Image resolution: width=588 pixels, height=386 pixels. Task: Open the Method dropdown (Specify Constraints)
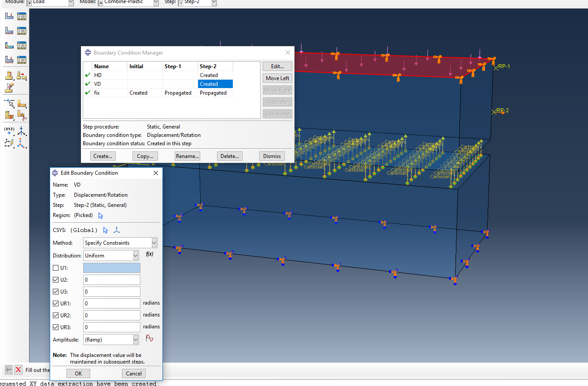[120, 243]
